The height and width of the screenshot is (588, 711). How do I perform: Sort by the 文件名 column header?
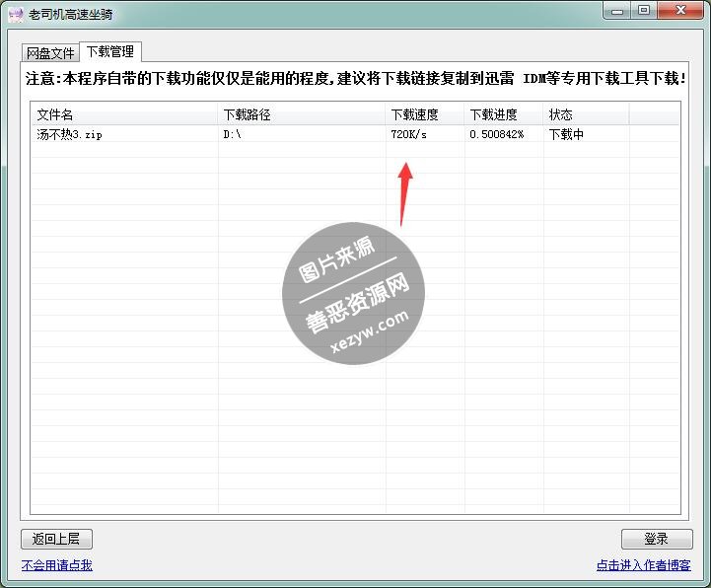124,114
